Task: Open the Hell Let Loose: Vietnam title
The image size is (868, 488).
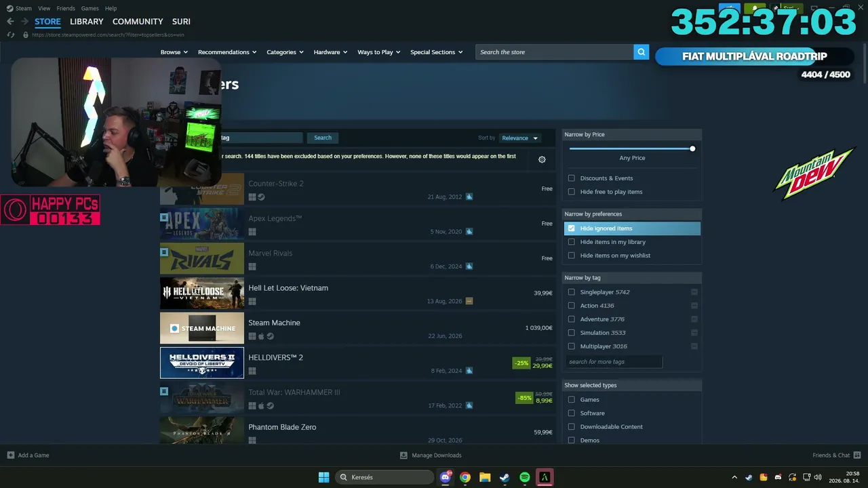Action: (x=288, y=288)
